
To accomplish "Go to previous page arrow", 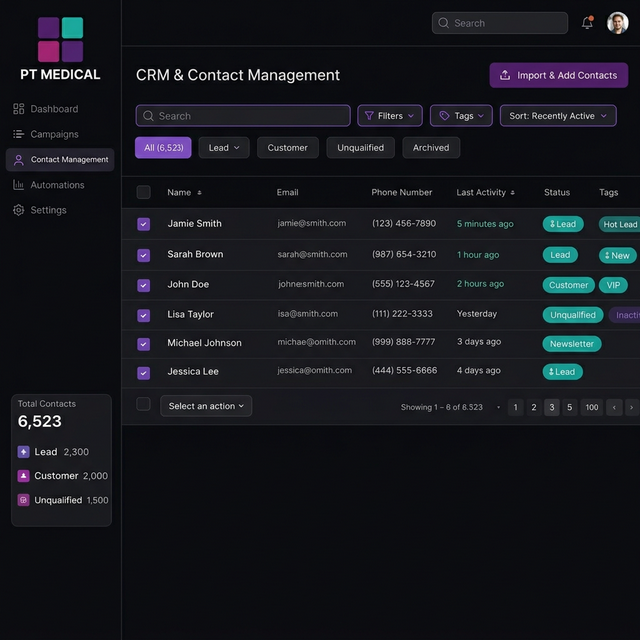I will pyautogui.click(x=614, y=407).
